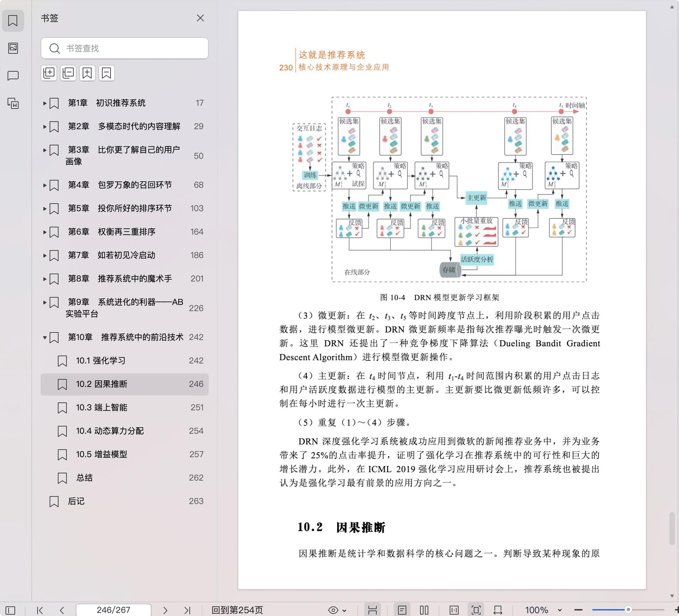The width and height of the screenshot is (679, 616).
Task: Expand 第3章 比你更了解自己的用户画像
Action: point(45,150)
